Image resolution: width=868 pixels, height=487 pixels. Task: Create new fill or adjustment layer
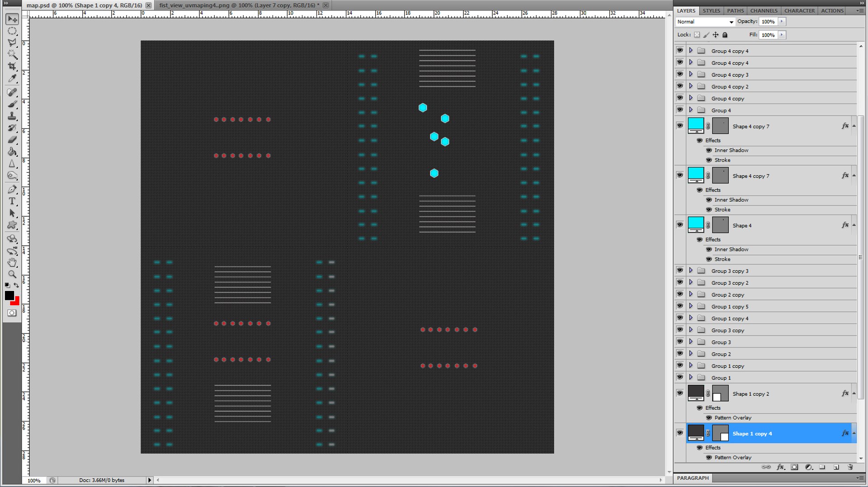click(808, 467)
